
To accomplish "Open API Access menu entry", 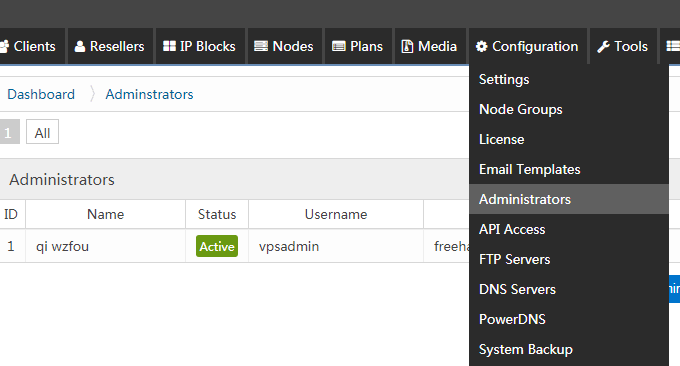I will (569, 229).
